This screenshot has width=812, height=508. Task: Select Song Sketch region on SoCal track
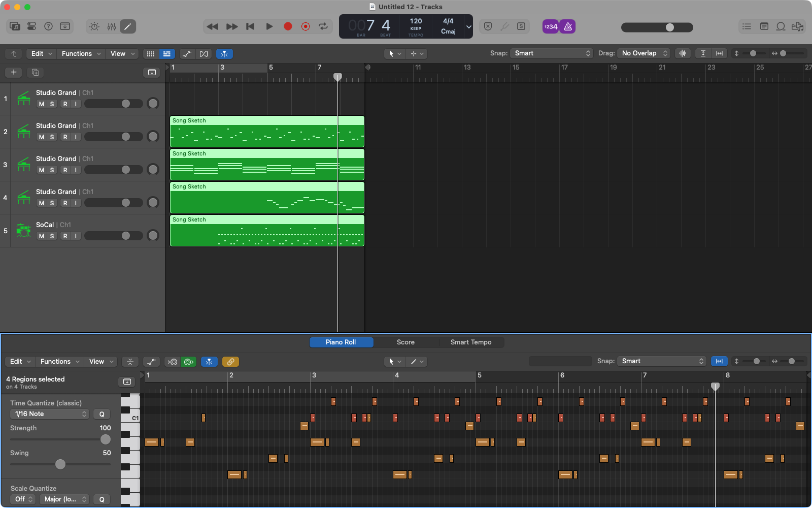(267, 231)
